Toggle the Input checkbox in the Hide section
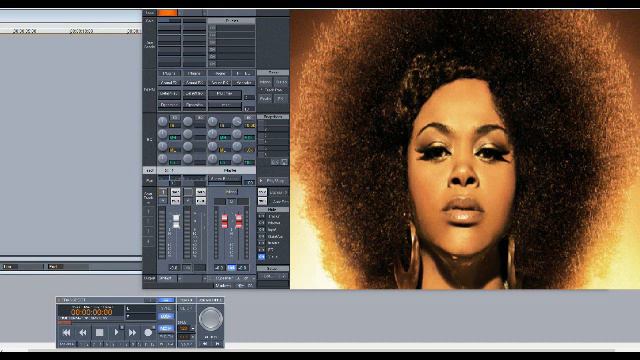Viewport: 640px width, 360px height. [x=261, y=229]
